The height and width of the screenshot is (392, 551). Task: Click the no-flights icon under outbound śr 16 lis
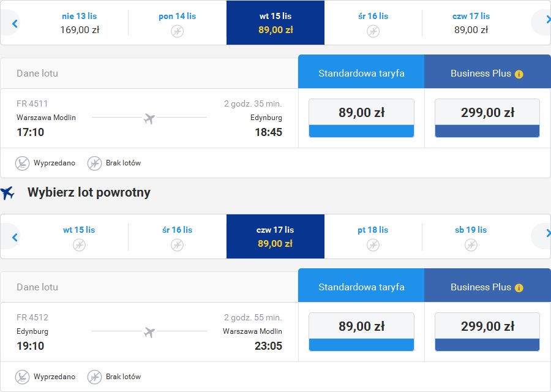coord(373,31)
